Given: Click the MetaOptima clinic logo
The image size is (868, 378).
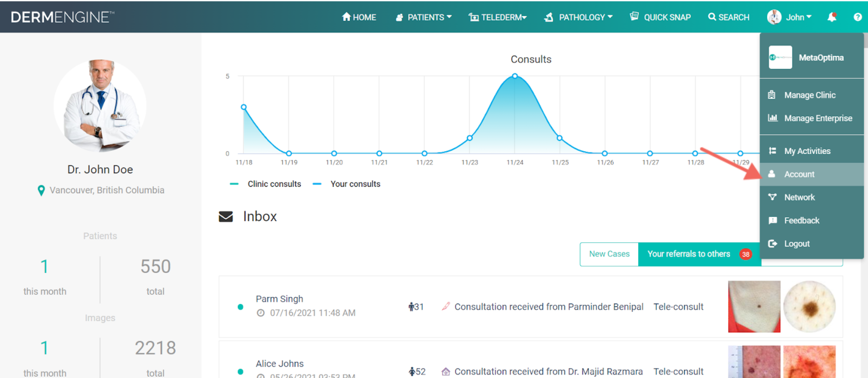Looking at the screenshot, I should (780, 57).
